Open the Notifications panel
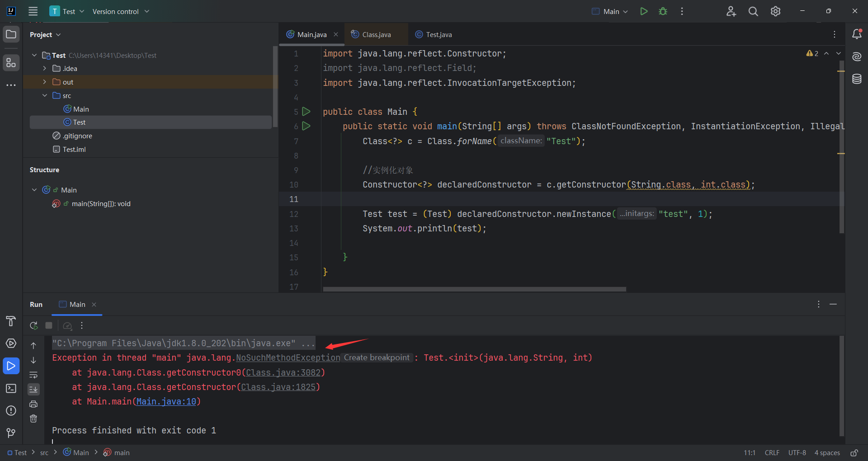 point(857,34)
